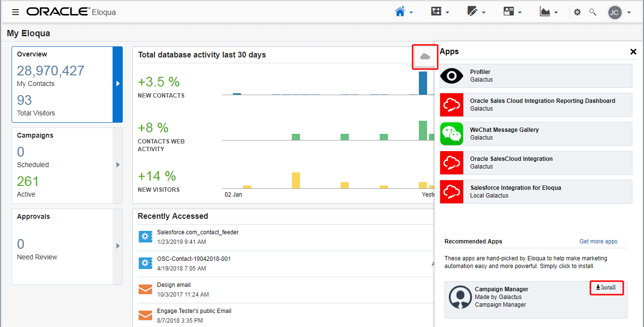This screenshot has width=644, height=327.
Task: Open the Audience contacts menu
Action: click(513, 12)
